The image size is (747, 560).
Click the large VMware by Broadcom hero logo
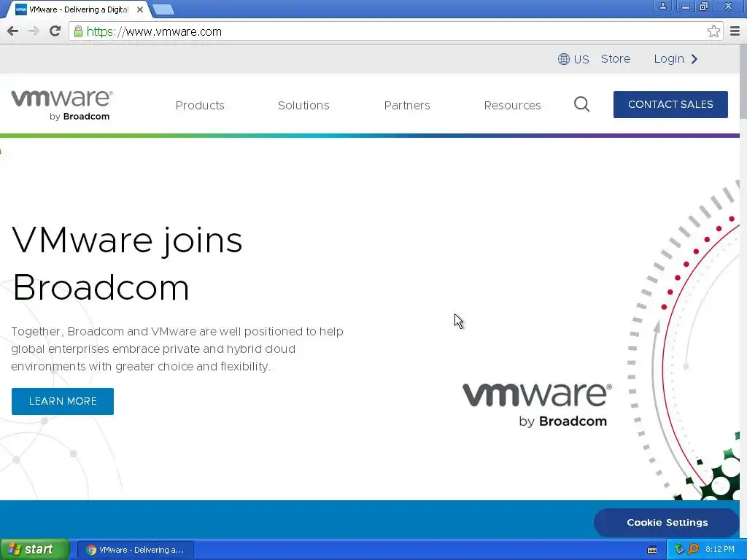[536, 405]
